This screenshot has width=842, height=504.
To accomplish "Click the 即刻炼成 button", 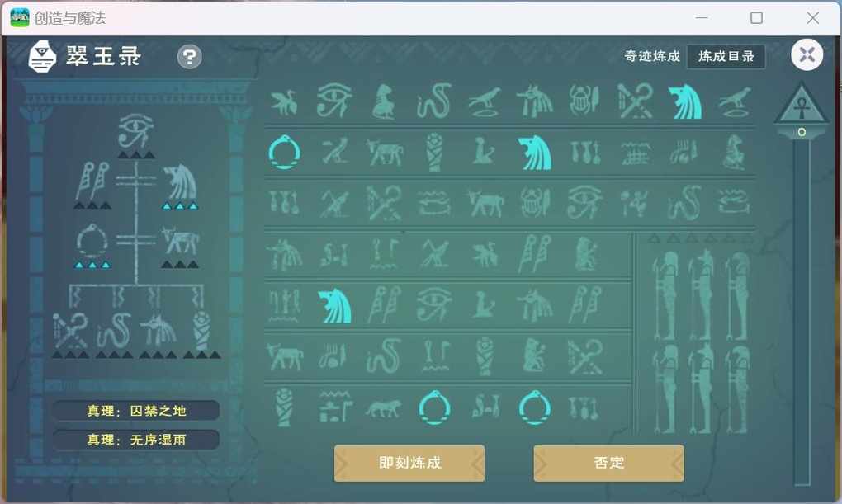I will pyautogui.click(x=409, y=463).
